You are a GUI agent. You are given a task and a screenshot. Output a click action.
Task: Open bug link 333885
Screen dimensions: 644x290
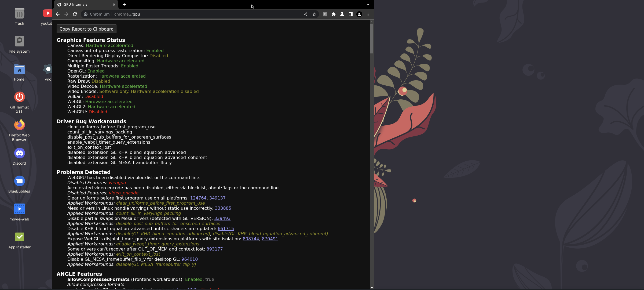coord(223,208)
